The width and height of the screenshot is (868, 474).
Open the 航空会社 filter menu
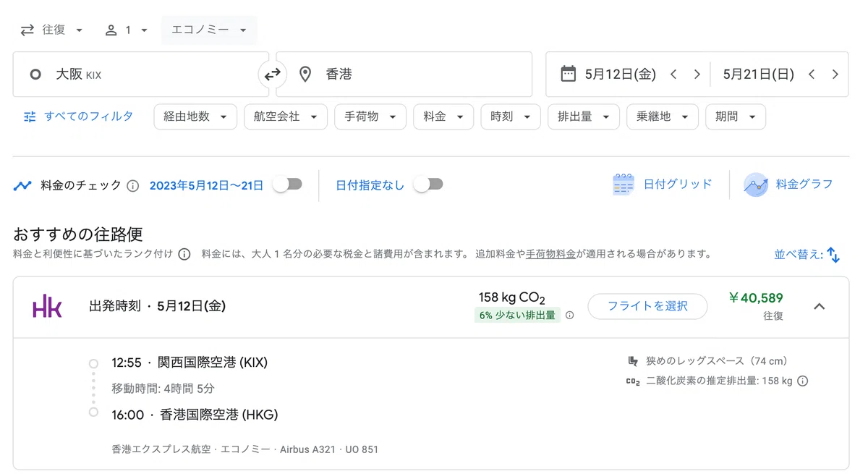286,117
